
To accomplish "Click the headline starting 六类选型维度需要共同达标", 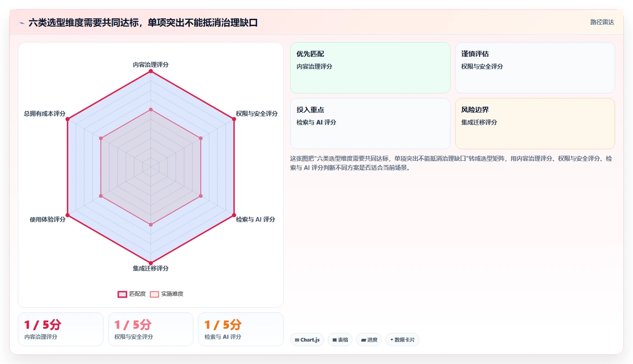I will (143, 22).
